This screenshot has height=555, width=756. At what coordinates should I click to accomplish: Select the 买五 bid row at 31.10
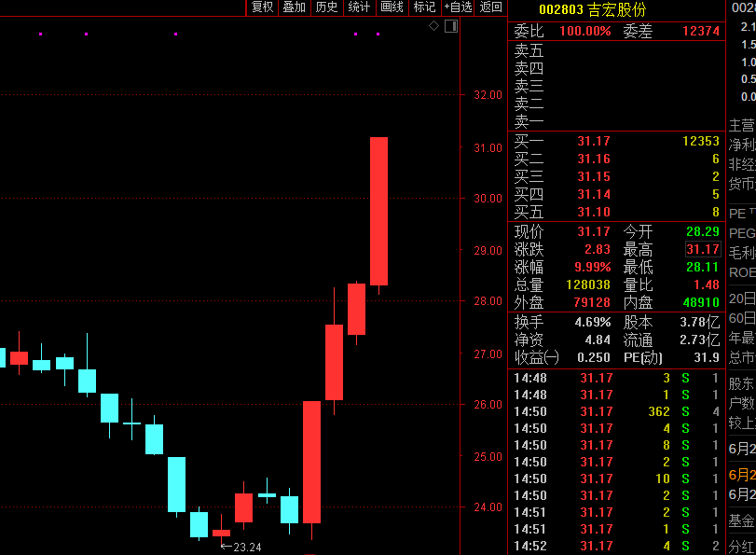click(617, 212)
